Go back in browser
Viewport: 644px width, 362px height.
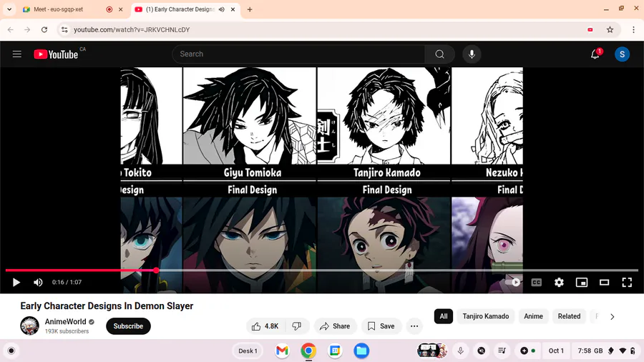[11, 29]
